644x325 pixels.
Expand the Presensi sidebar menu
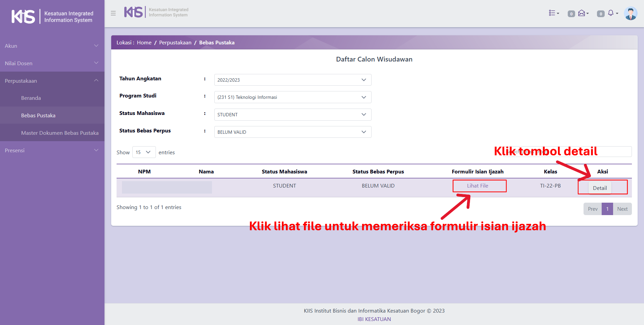tap(52, 150)
